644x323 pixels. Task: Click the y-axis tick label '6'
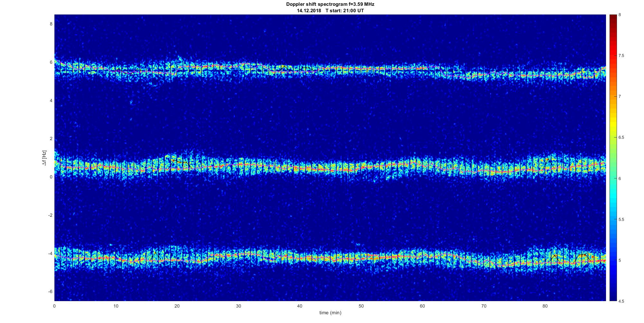point(51,62)
